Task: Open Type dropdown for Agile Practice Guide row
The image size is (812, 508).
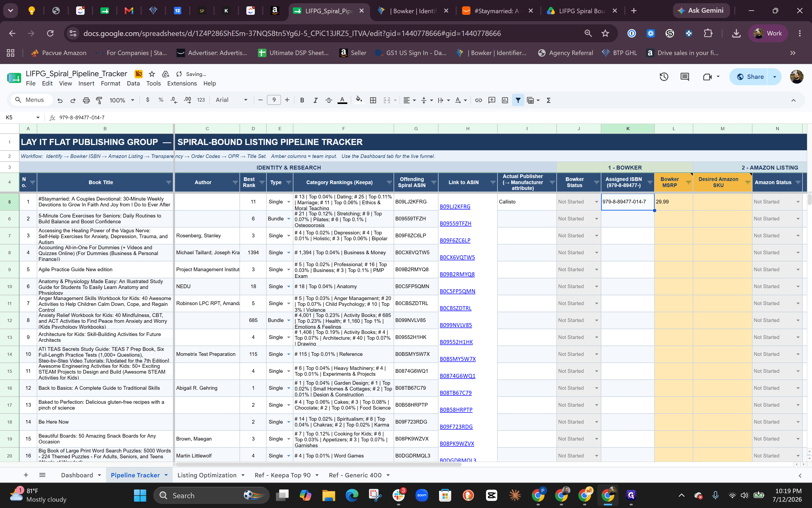Action: point(289,269)
